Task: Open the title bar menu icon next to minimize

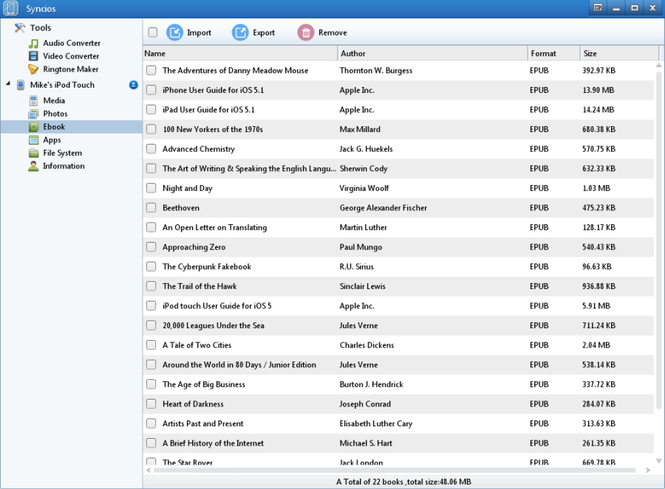Action: click(598, 8)
